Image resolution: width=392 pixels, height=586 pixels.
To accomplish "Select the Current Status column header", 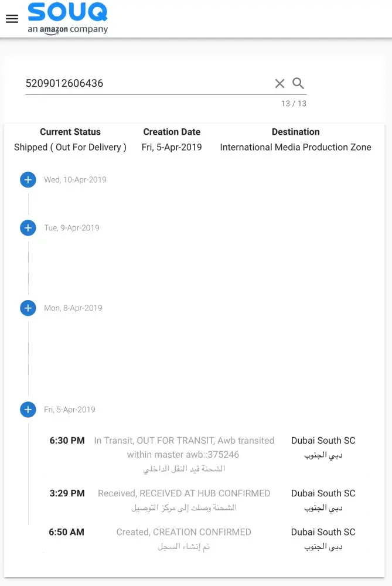I will point(70,132).
